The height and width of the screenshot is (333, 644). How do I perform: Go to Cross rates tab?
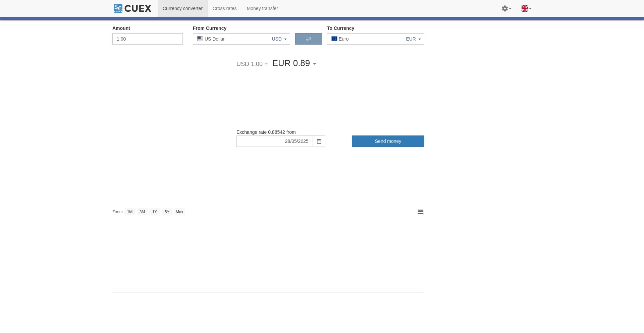(224, 8)
